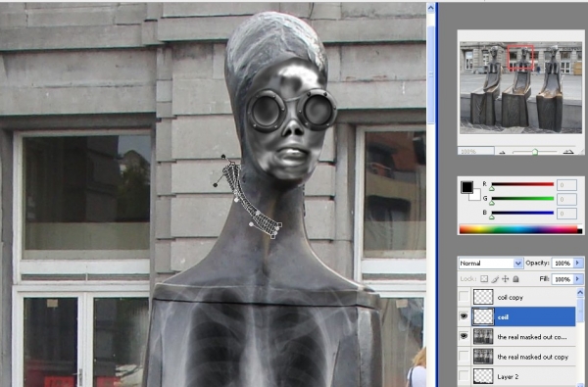Click the black foreground color swatch

466,187
